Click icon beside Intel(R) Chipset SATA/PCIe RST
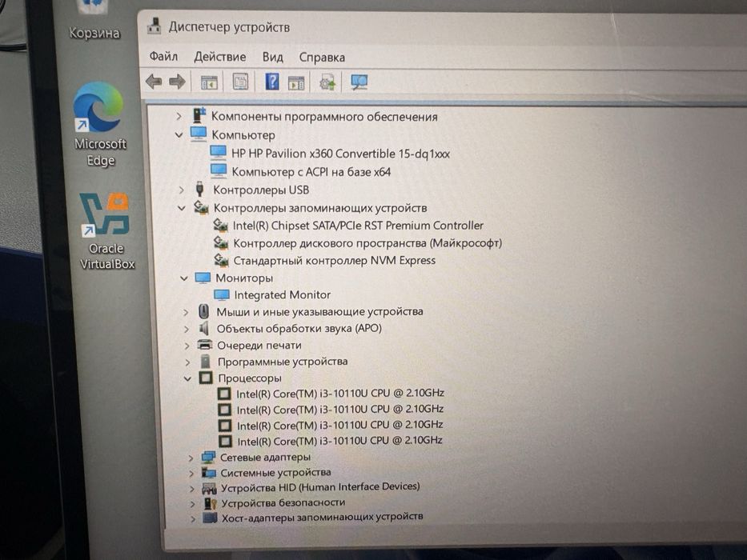This screenshot has height=560, width=747. click(220, 225)
